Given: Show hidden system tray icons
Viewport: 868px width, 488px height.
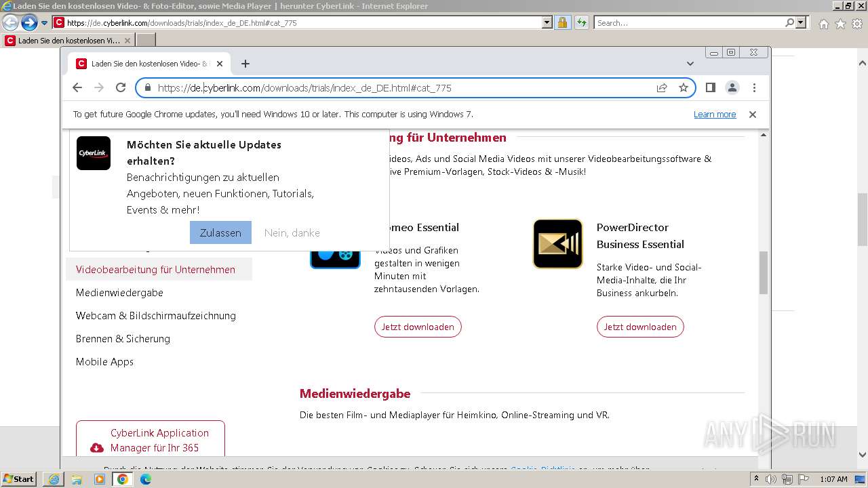Looking at the screenshot, I should [x=757, y=479].
